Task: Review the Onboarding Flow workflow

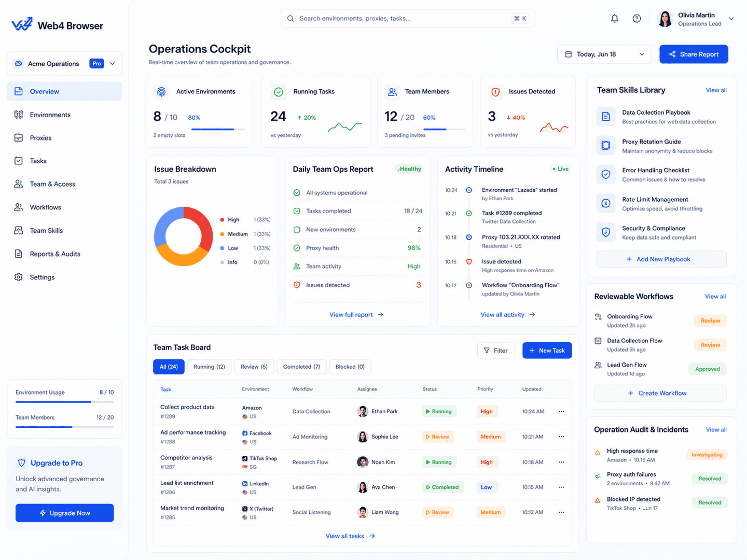Action: (x=710, y=321)
